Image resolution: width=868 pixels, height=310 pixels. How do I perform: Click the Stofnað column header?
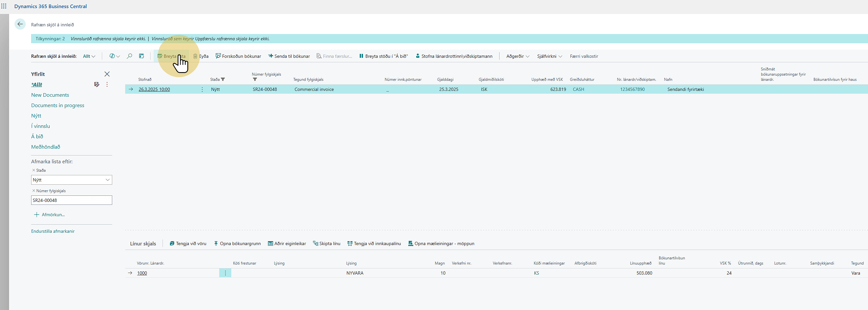(x=145, y=80)
